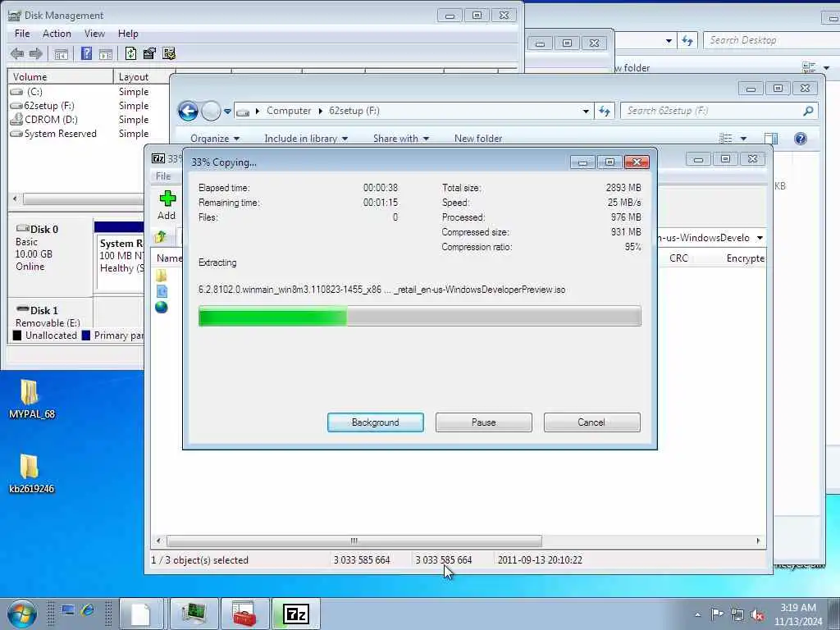Click the Settings icon in Disk Management toolbar
This screenshot has height=630, width=840.
click(169, 53)
